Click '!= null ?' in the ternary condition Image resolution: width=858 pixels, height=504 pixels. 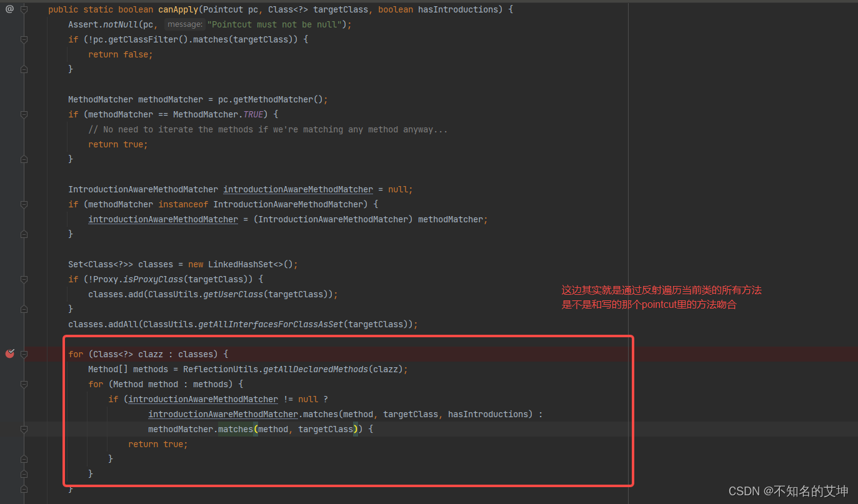[306, 399]
